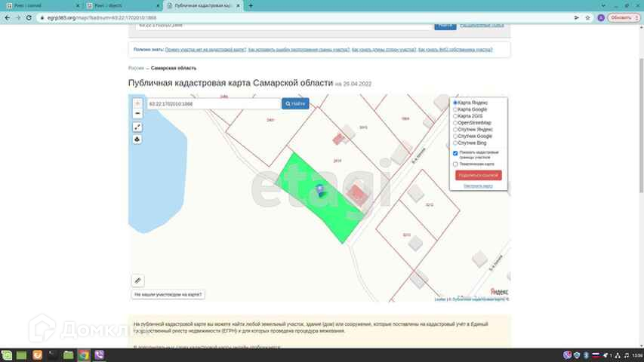Click the top cadastral search field
Screen dimensions: 644x362
point(284,26)
